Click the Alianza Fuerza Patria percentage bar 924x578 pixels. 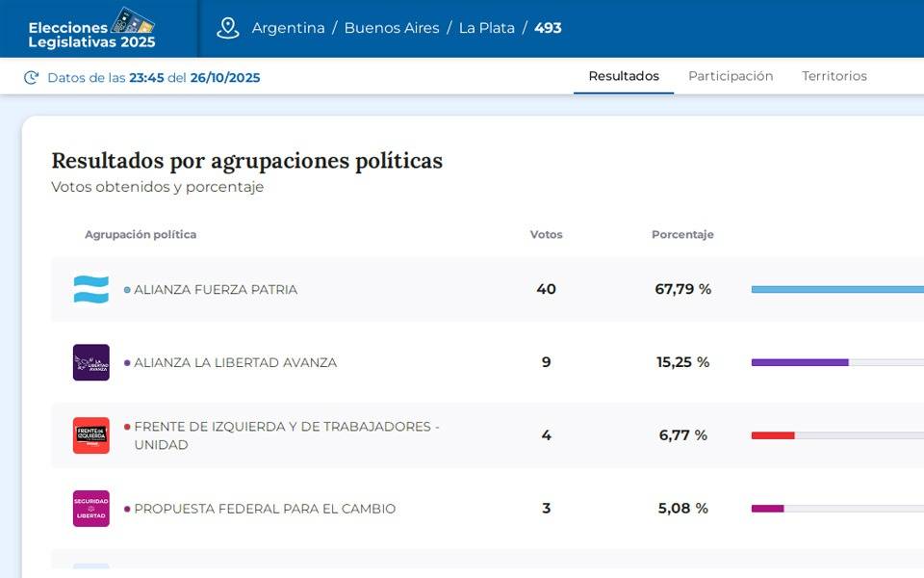(836, 289)
